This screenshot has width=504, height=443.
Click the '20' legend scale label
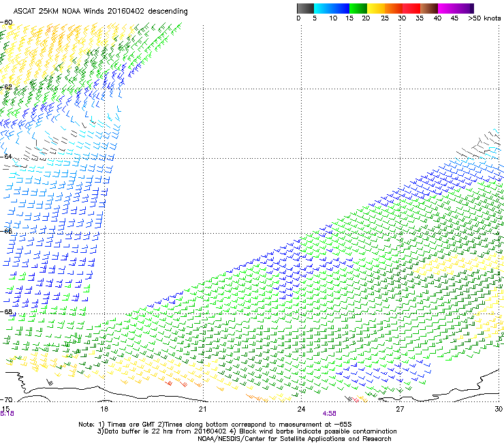click(x=366, y=18)
